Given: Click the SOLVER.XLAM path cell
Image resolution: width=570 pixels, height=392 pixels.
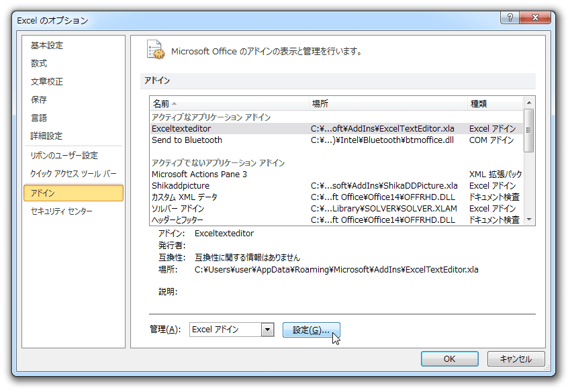Looking at the screenshot, I should (x=384, y=209).
